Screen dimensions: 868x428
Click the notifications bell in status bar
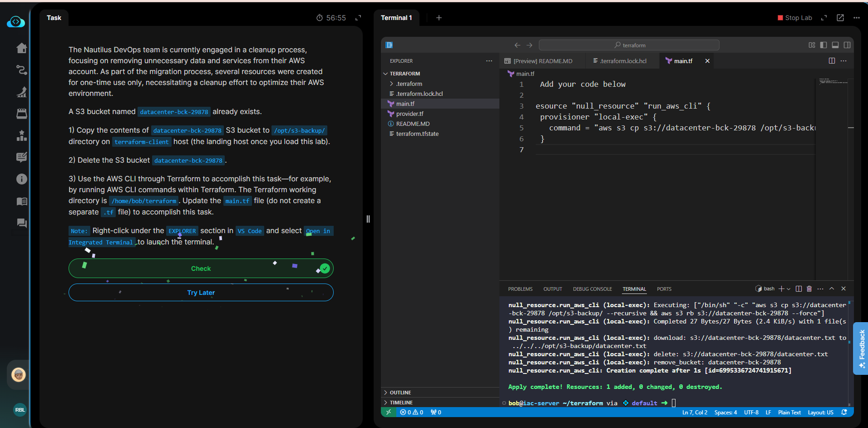844,412
